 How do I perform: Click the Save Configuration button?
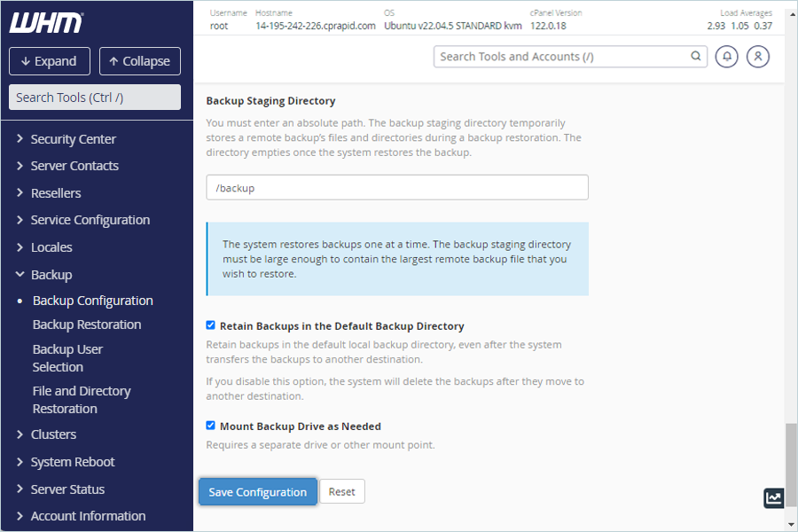coord(258,492)
